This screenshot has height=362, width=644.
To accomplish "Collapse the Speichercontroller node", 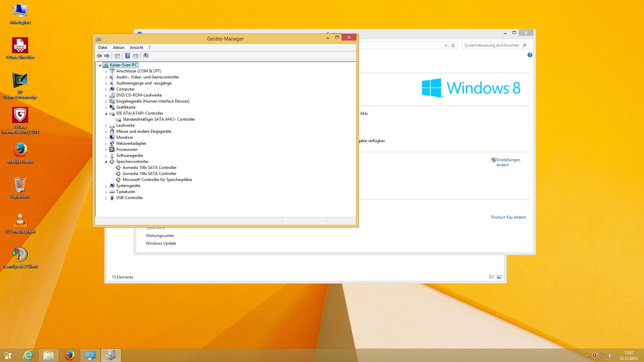I will (106, 162).
